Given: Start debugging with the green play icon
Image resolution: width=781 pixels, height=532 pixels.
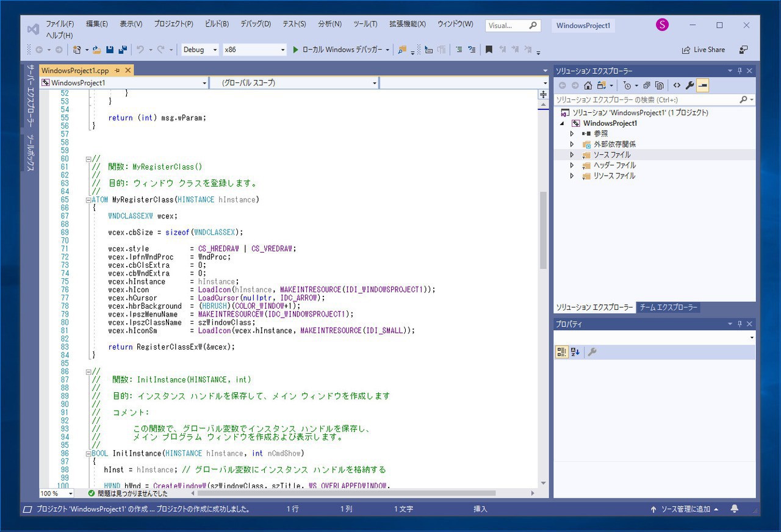Looking at the screenshot, I should pos(295,49).
